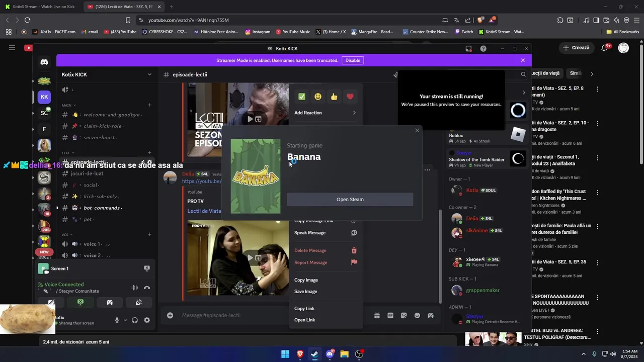Open File Explorer from the taskbar
Viewport: 644px width, 362px height.
click(344, 354)
